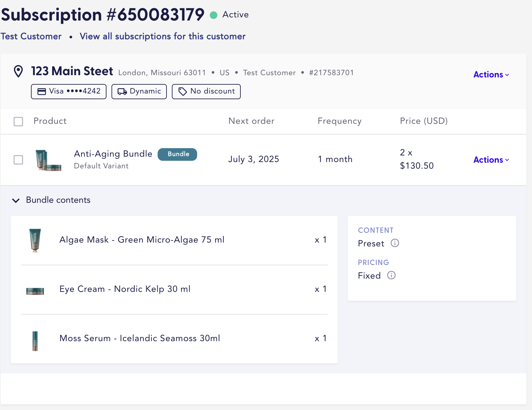Click the Bundle badge next to Anti-Aging Bundle
Viewport: 532px width, 410px height.
(177, 154)
